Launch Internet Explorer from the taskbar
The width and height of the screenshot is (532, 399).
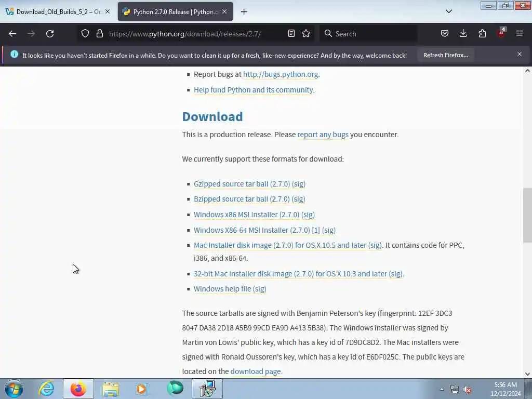tap(46, 389)
